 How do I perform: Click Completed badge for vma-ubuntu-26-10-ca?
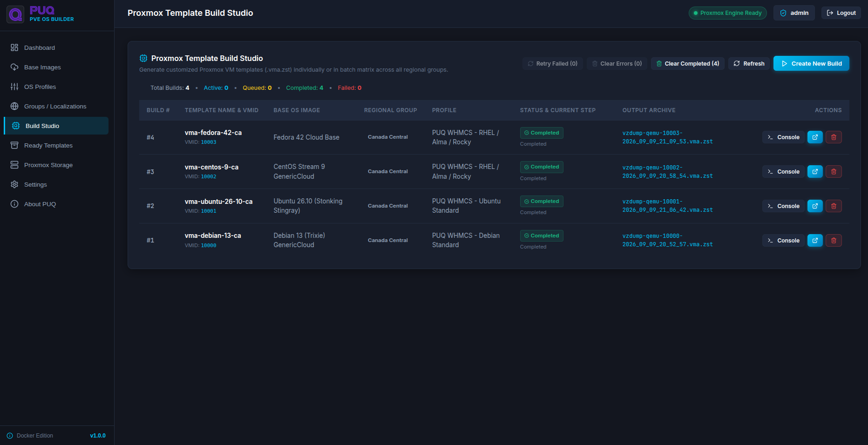coord(542,202)
